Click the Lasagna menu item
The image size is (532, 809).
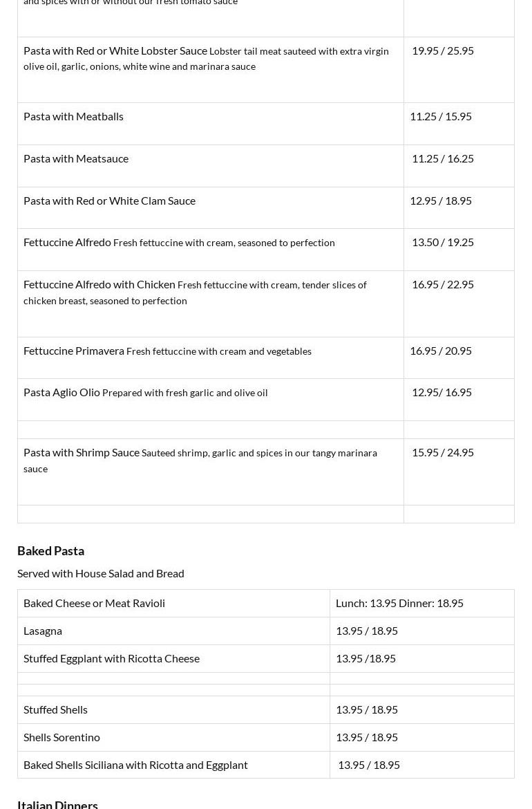pyautogui.click(x=43, y=631)
